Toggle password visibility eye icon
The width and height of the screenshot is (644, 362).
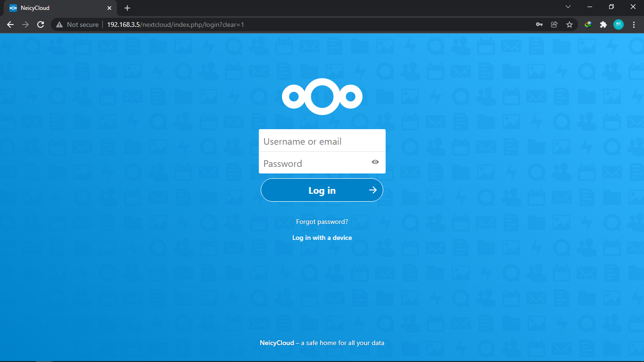(375, 162)
